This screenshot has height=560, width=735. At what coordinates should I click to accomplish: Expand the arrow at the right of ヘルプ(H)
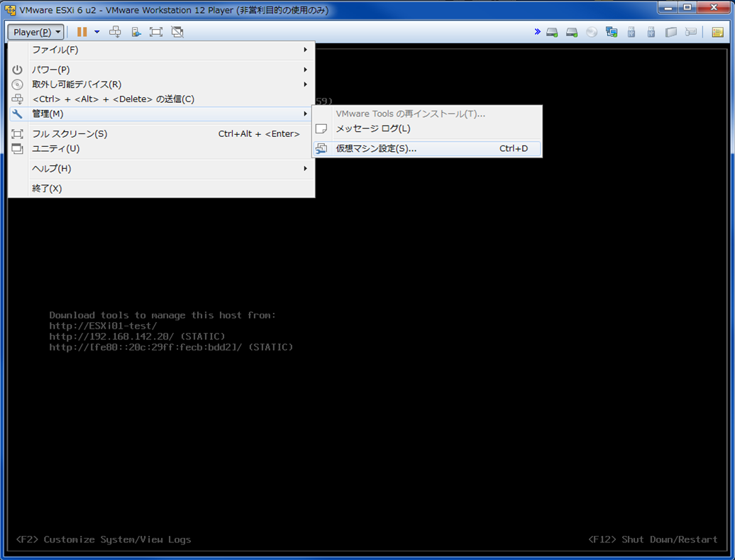click(305, 168)
